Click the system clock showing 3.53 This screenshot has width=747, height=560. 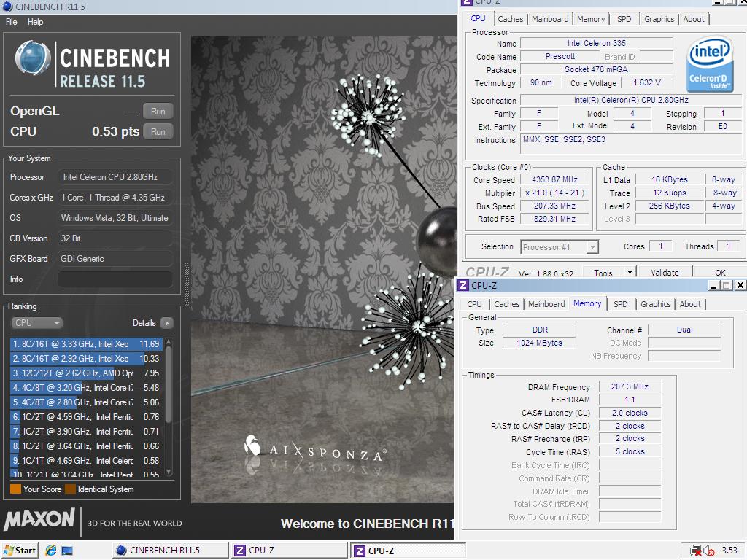(x=729, y=551)
